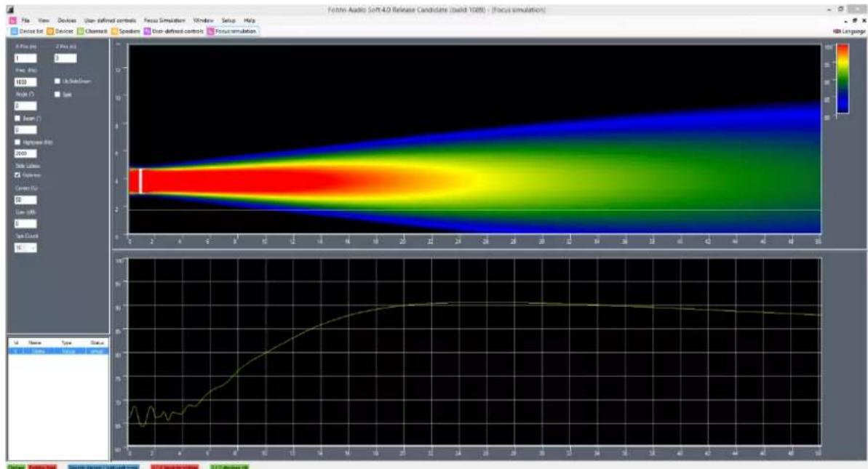
Task: Enable the Beam (°) checkbox
Action: click(x=17, y=119)
